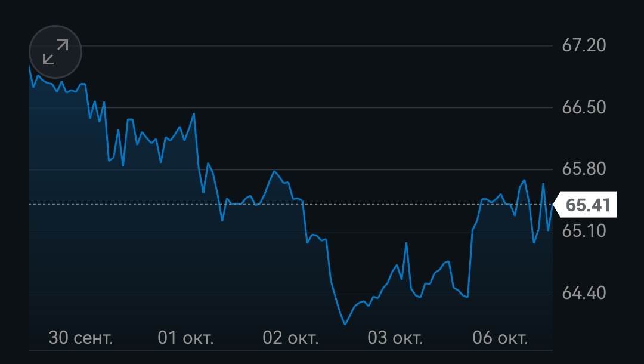Select the '02 окт.' date label

point(290,338)
